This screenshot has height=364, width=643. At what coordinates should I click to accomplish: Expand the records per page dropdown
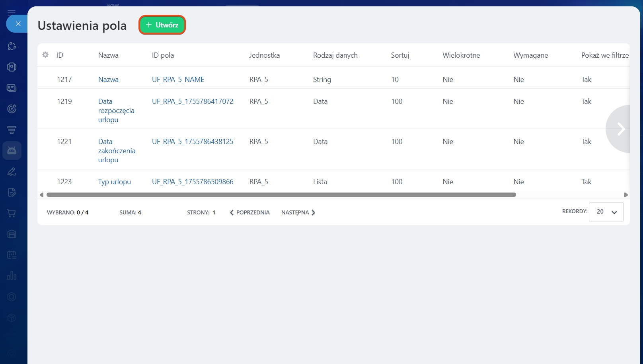(606, 212)
